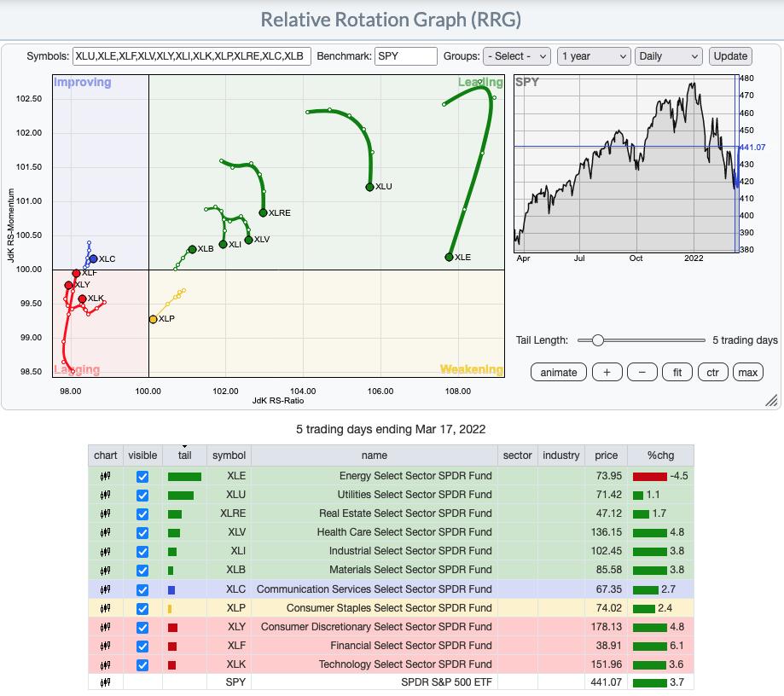Click in the Symbols input field

tap(191, 56)
